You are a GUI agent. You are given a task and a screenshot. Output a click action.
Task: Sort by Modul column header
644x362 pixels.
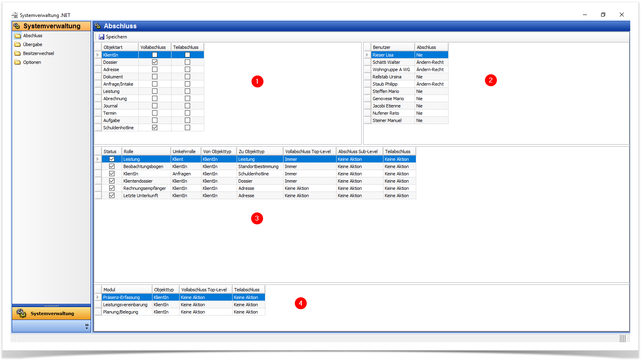[x=127, y=290]
